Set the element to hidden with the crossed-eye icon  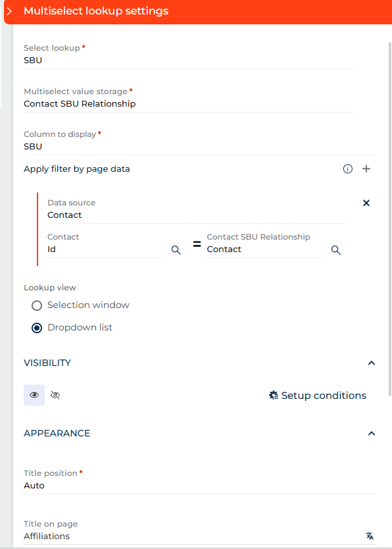[55, 395]
